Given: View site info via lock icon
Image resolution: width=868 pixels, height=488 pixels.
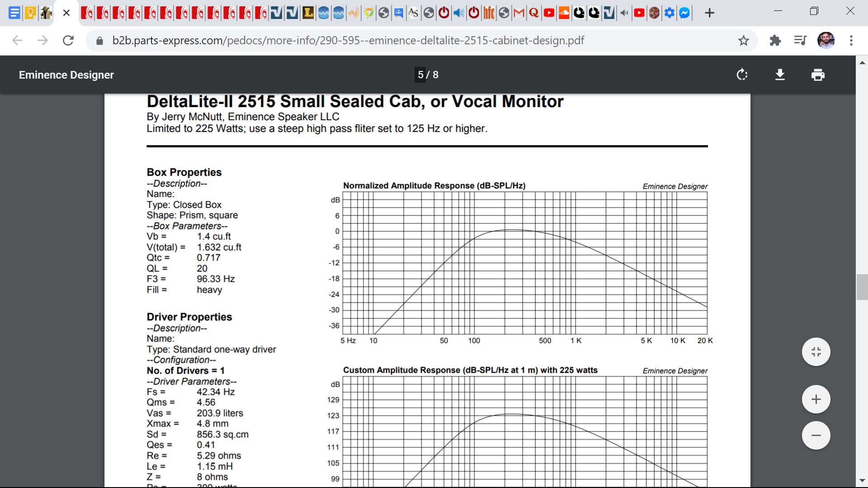Looking at the screenshot, I should 99,41.
